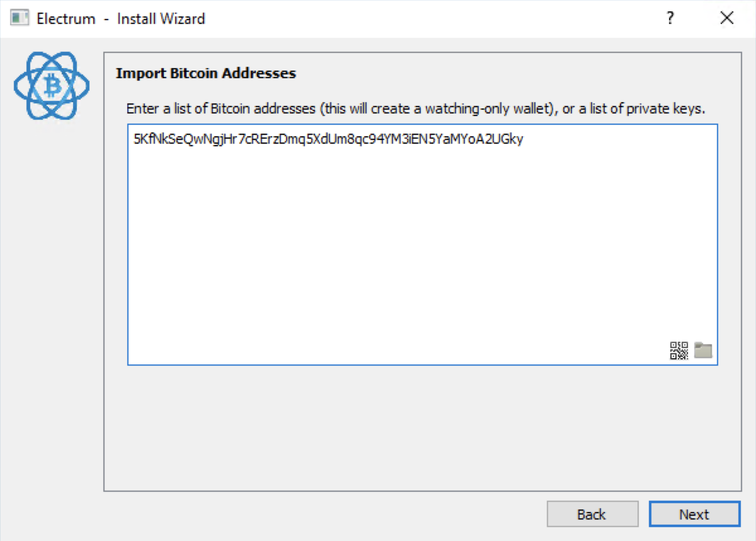Click the small Electrum window icon in title bar
The height and width of the screenshot is (541, 756).
point(20,18)
